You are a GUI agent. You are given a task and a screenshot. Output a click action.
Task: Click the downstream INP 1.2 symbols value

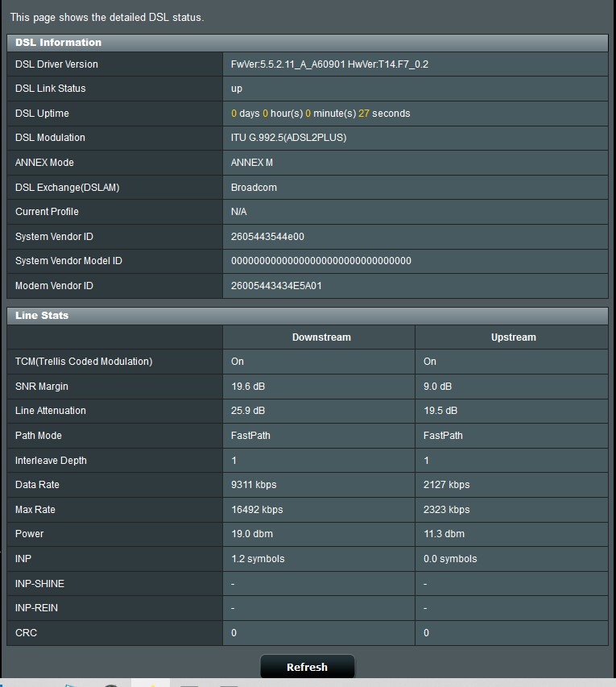click(x=258, y=559)
